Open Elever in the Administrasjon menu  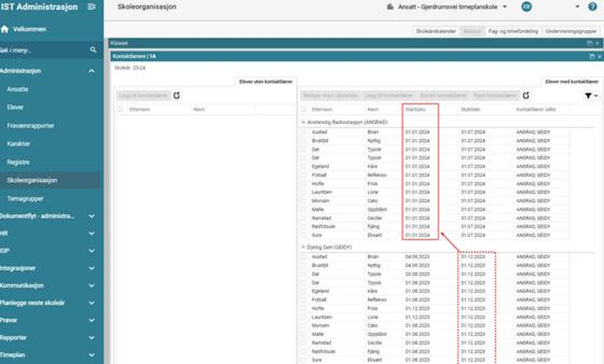pyautogui.click(x=15, y=108)
